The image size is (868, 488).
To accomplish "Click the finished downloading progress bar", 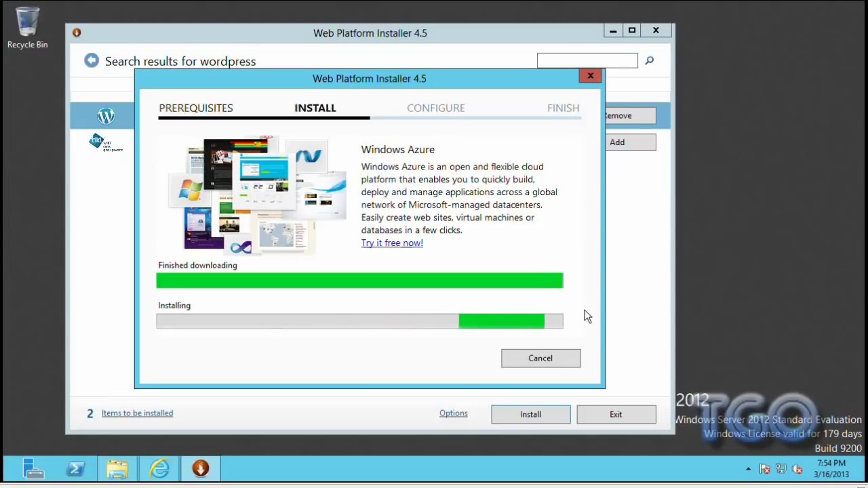I will click(359, 281).
